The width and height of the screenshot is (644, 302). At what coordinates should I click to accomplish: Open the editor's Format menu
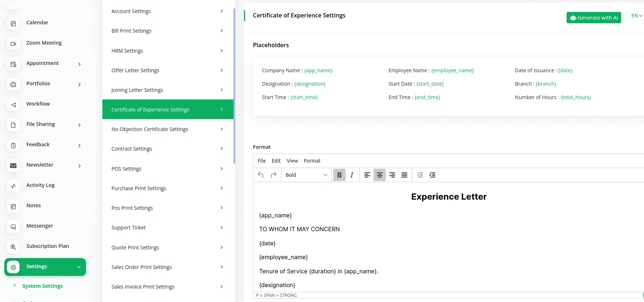pyautogui.click(x=312, y=161)
